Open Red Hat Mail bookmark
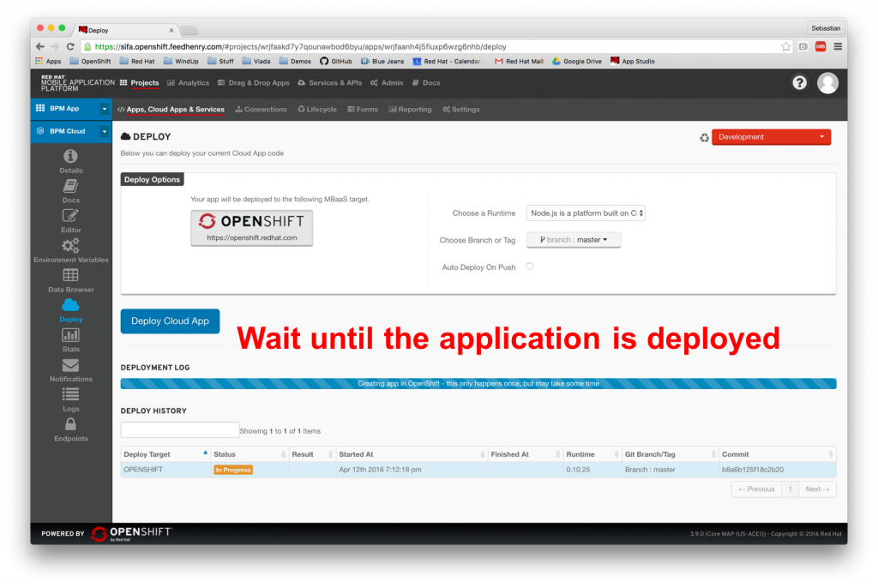The image size is (878, 588). pyautogui.click(x=519, y=61)
